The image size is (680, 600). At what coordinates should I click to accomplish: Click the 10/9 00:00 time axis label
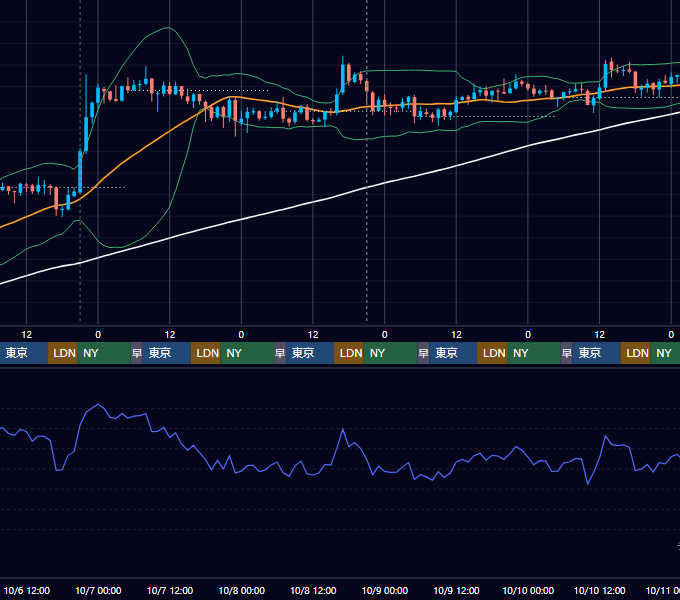coord(385,590)
